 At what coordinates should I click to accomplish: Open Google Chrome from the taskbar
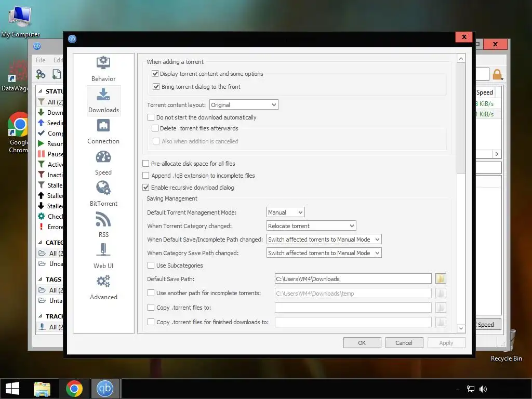(74, 389)
